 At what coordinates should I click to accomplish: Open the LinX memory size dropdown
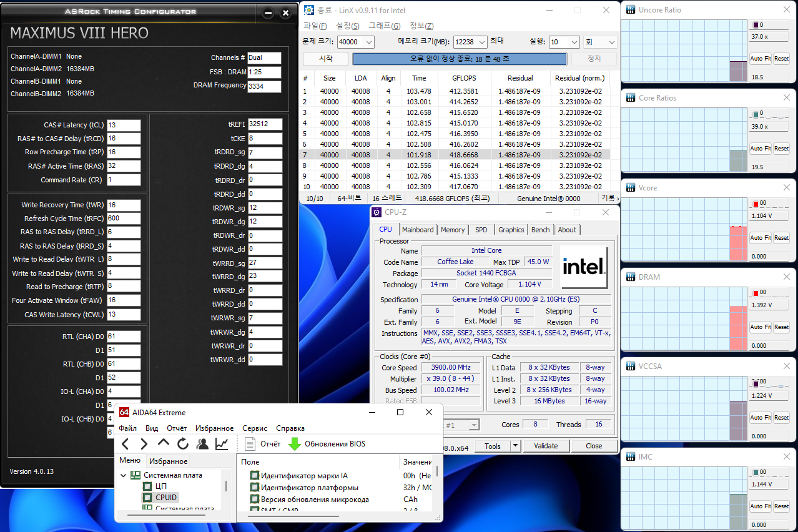click(481, 42)
